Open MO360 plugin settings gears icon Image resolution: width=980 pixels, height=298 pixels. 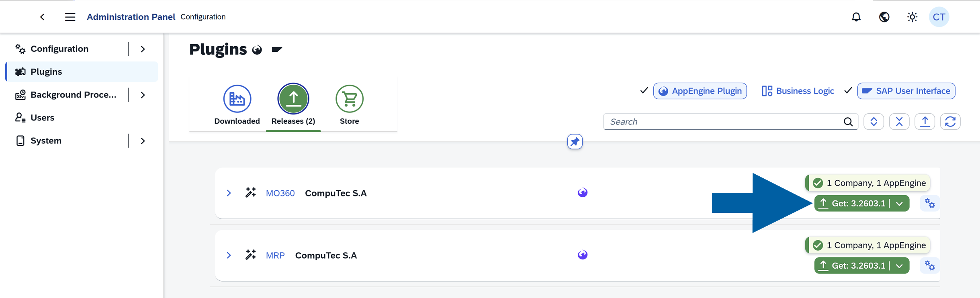pos(930,204)
